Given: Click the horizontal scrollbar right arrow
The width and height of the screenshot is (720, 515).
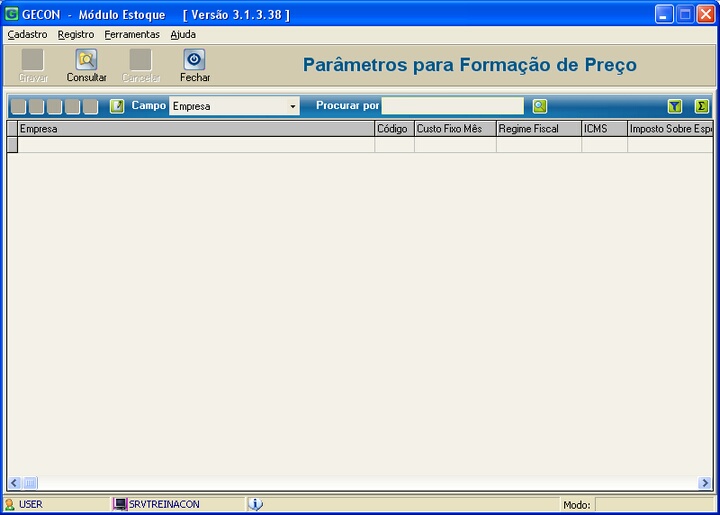Looking at the screenshot, I should coord(705,483).
